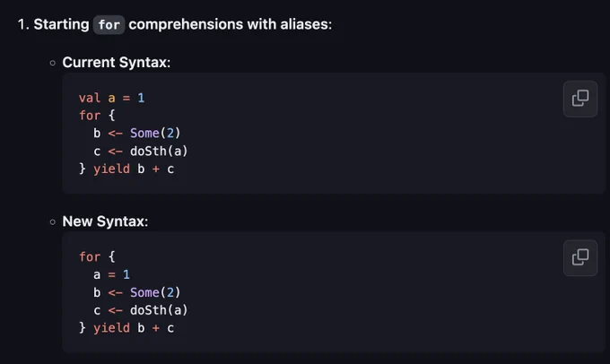Click 'doSth(a)' in the Current Syntax block
This screenshot has height=364, width=610.
(x=159, y=151)
